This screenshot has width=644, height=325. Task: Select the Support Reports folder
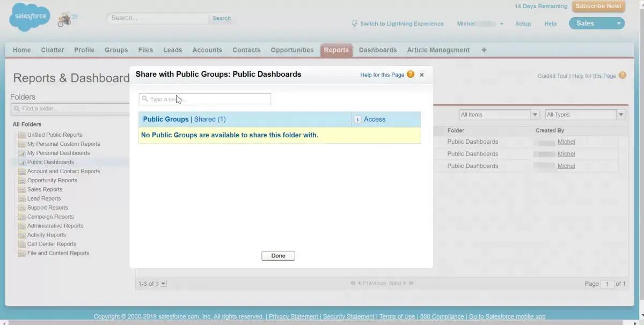pos(47,208)
